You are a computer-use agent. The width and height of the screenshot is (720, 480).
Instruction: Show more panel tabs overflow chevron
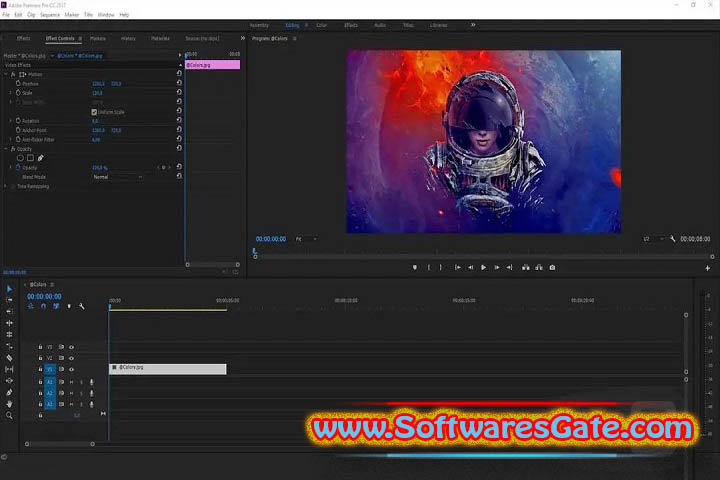pos(242,38)
